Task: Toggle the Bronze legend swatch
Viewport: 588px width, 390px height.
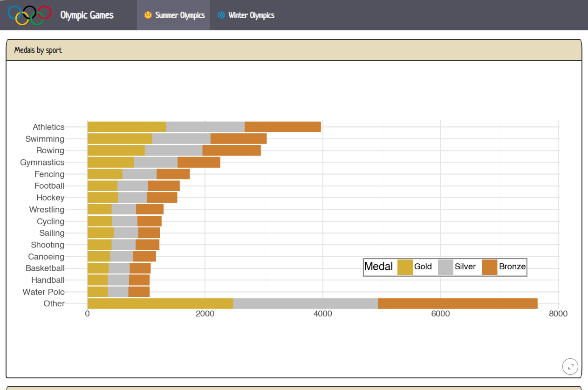Action: (x=490, y=267)
